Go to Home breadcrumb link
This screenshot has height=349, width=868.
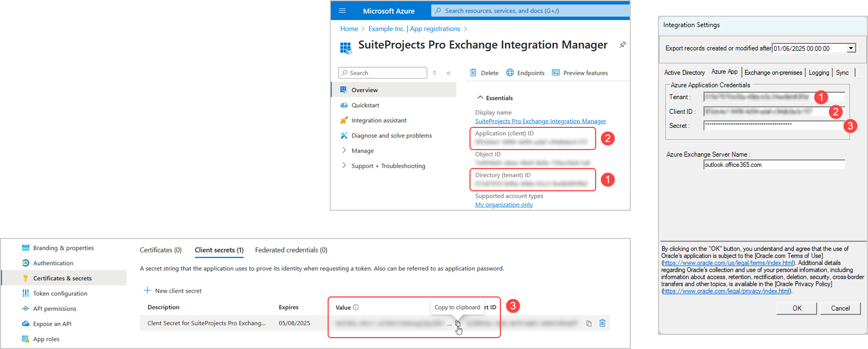pyautogui.click(x=349, y=29)
